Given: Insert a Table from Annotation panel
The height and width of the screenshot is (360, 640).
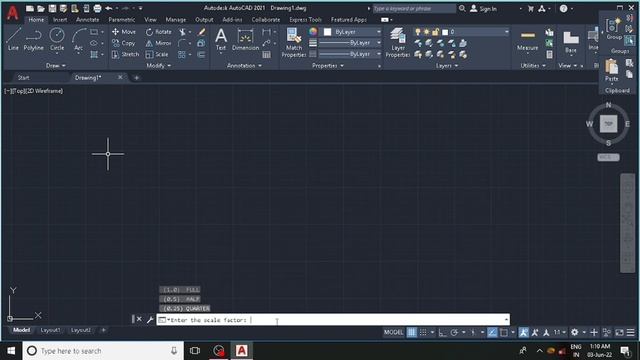Looking at the screenshot, I should [267, 54].
